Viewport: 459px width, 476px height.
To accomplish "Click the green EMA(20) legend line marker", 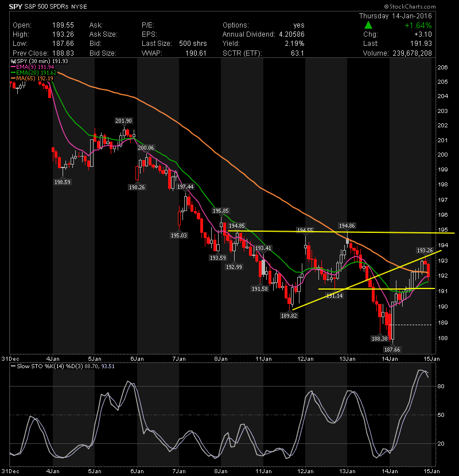I will click(x=13, y=73).
